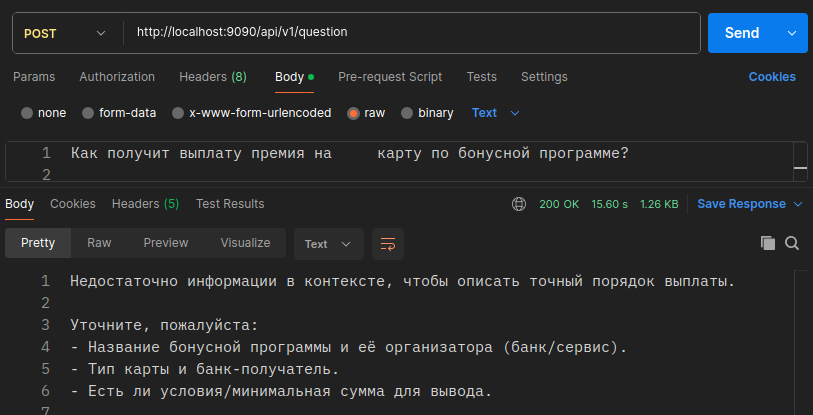Open the Pre-request Script tab
This screenshot has width=813, height=415.
coord(390,77)
